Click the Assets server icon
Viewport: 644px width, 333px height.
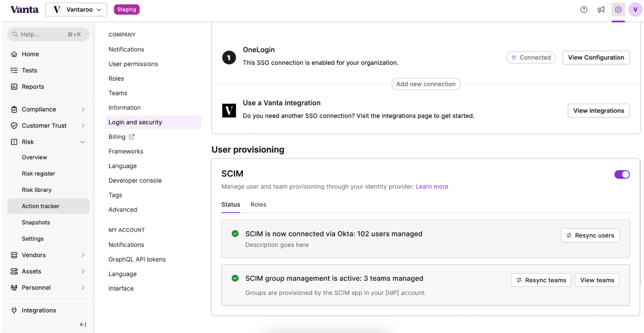(14, 271)
